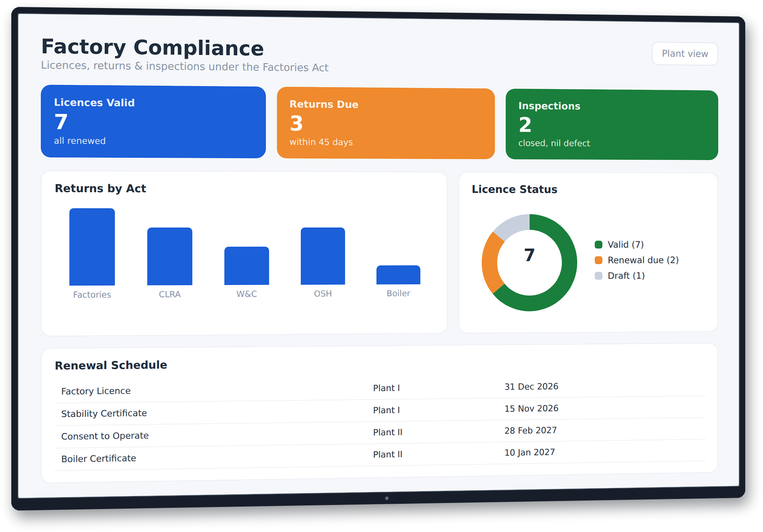This screenshot has width=763, height=532.
Task: Click the grey Draft legend swatch
Action: [598, 276]
